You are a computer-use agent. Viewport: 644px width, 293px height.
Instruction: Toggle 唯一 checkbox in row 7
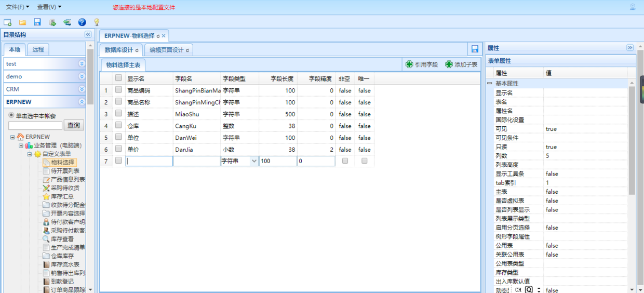[365, 161]
